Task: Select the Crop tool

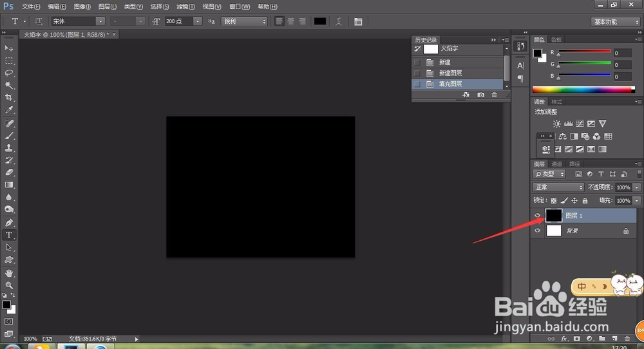Action: point(8,98)
